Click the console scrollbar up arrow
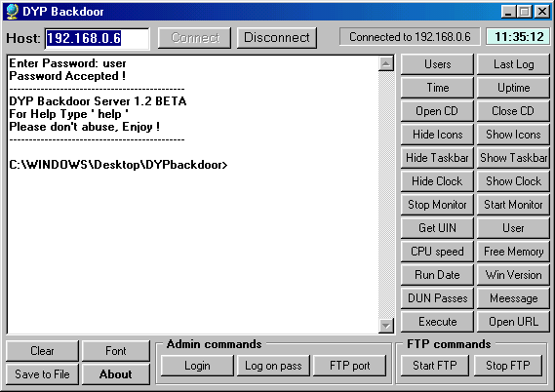Viewport: 555px width, 392px height. 386,63
